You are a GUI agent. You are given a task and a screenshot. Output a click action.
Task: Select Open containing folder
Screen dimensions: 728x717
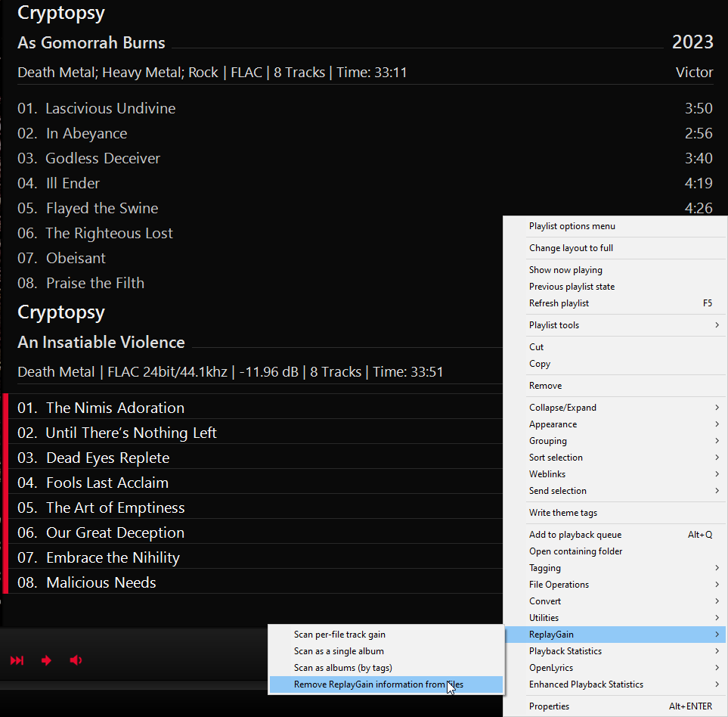(615, 551)
